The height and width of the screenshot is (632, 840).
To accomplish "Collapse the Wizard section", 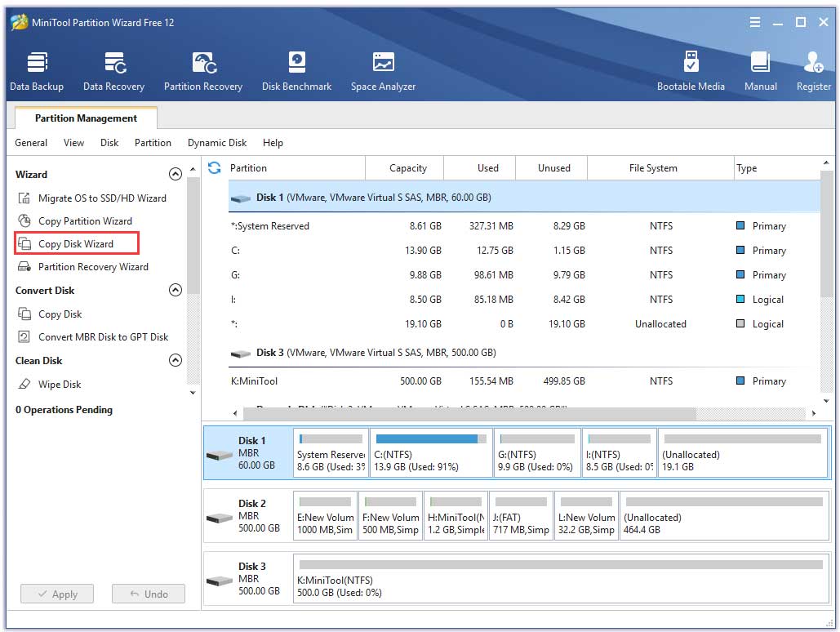I will coord(176,174).
